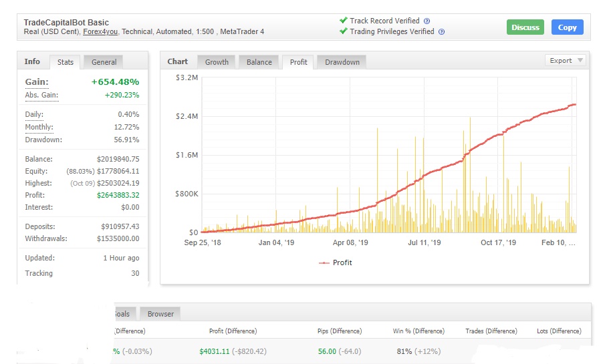
Task: Click the Jan 04, '19 axis label
Action: tap(276, 242)
